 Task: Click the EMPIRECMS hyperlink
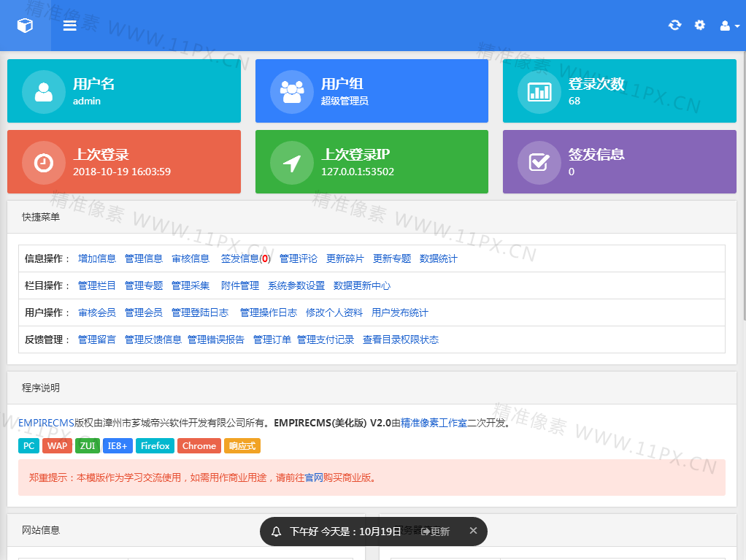[46, 422]
